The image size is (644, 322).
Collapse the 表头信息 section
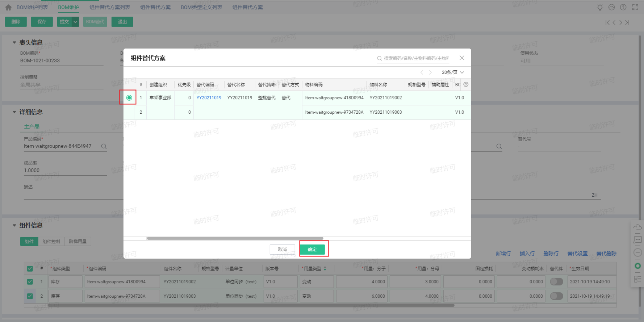coord(14,42)
